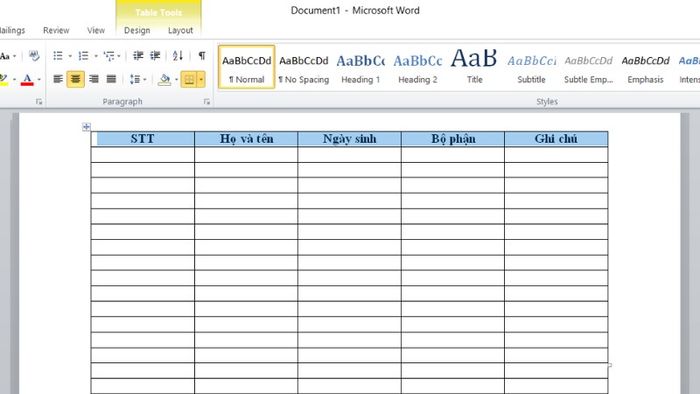Image resolution: width=700 pixels, height=394 pixels.
Task: Open Table Tools Layout tab
Action: point(180,30)
